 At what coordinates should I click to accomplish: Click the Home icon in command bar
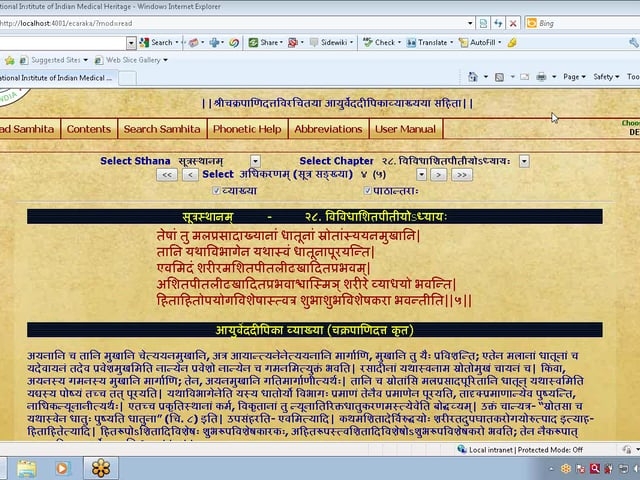point(473,77)
